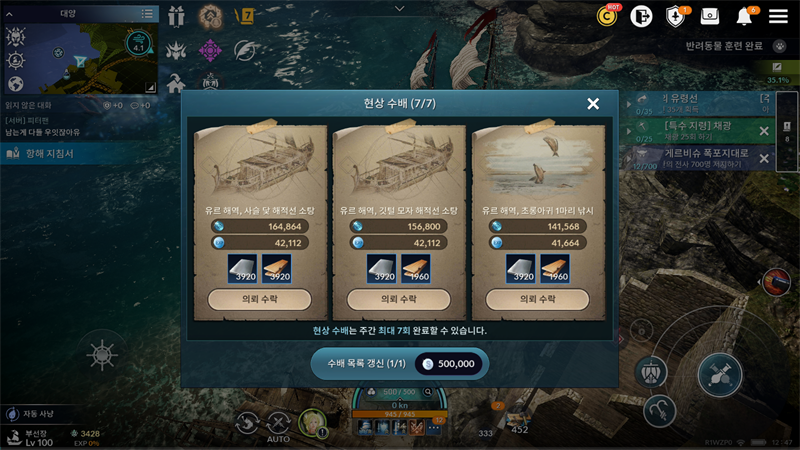Open the hamburger main menu
This screenshot has width=800, height=450.
pyautogui.click(x=778, y=16)
